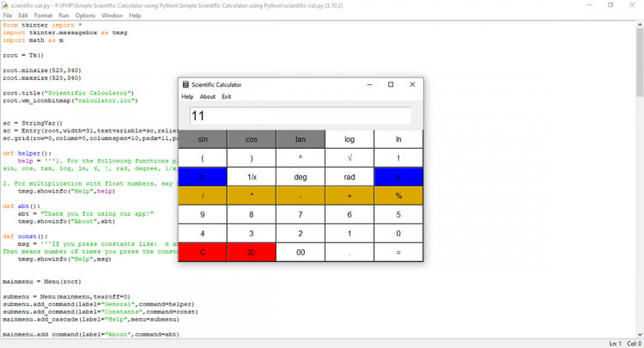Convert to degrees with deg button
This screenshot has width=644, height=348.
pyautogui.click(x=301, y=177)
